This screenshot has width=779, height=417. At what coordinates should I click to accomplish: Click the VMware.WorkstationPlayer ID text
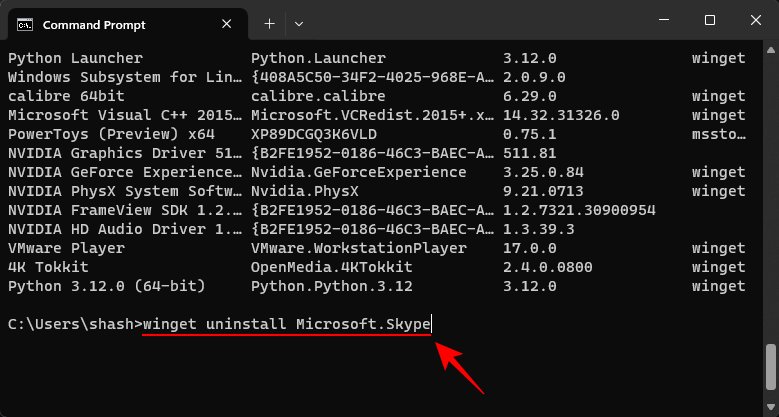coord(358,248)
